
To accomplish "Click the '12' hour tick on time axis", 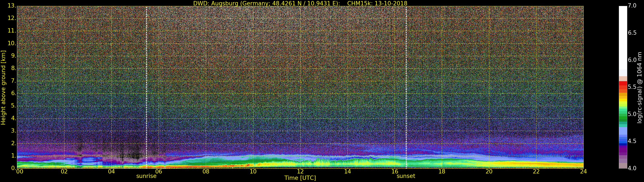I will tap(300, 172).
